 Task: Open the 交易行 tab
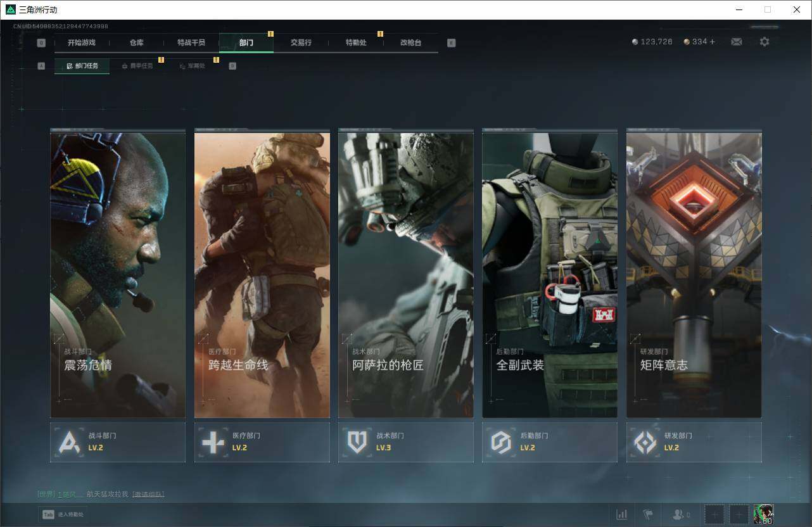(301, 43)
